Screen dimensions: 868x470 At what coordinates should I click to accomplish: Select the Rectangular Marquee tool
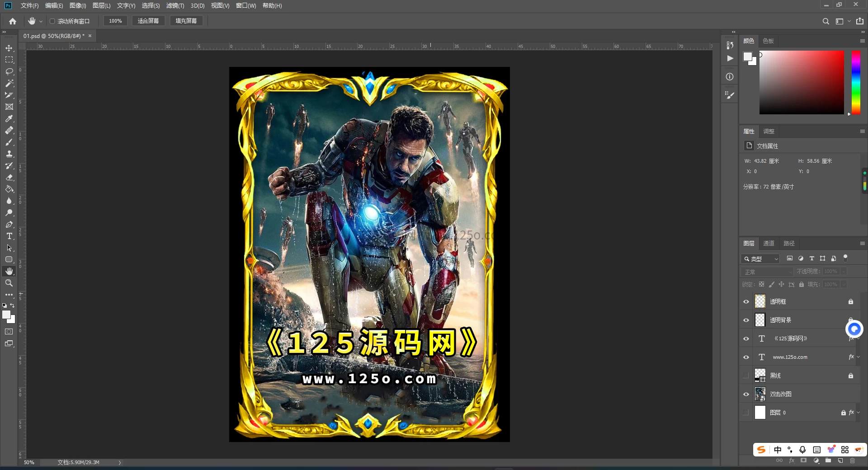pos(9,60)
